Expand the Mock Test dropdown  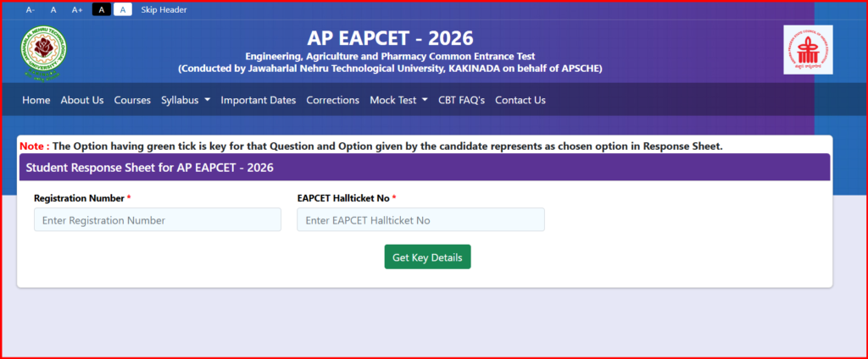398,100
